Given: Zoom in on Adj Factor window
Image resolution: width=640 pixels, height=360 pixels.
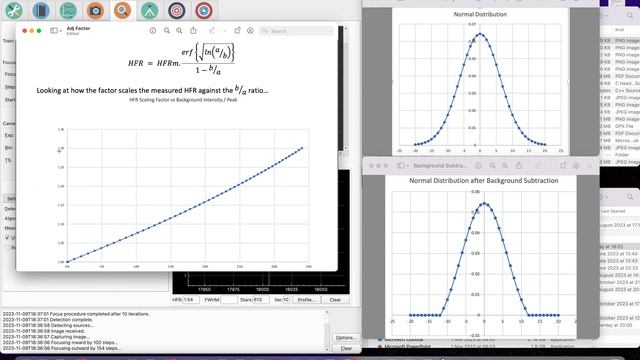Looking at the screenshot, I should [179, 31].
